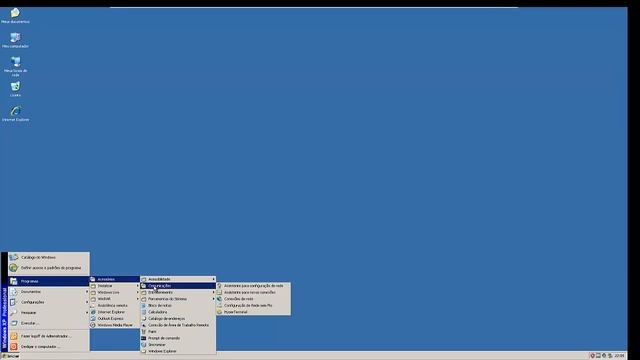Open the Meu computador desktop icon

15,40
